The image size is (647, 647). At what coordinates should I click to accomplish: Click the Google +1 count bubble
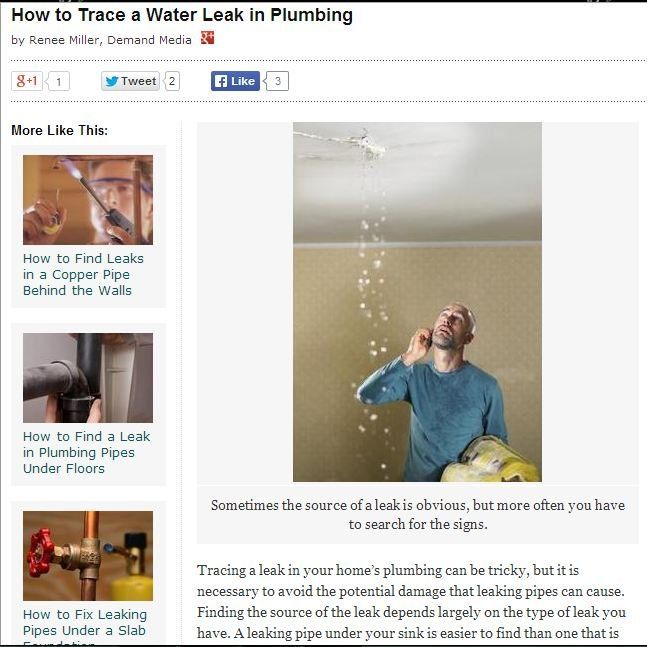point(58,81)
